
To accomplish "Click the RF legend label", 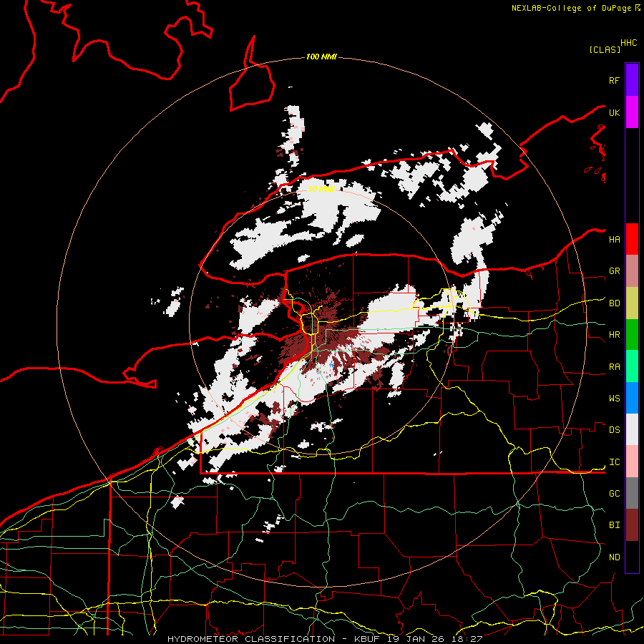I will pyautogui.click(x=614, y=80).
